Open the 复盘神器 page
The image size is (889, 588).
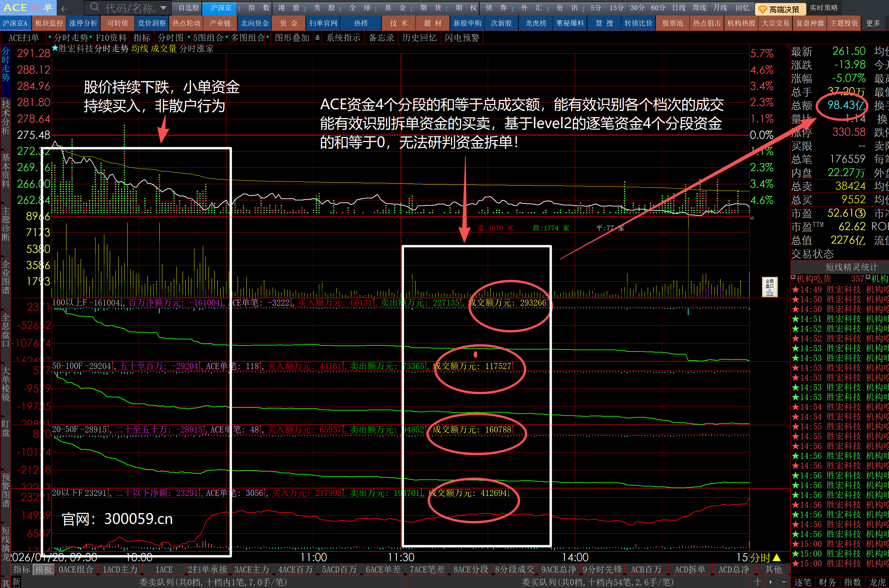(x=810, y=23)
